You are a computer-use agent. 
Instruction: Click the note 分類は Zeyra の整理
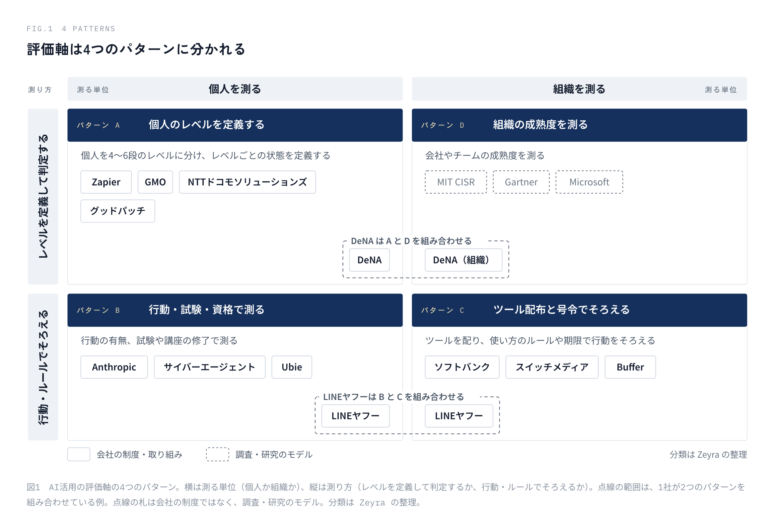click(708, 454)
